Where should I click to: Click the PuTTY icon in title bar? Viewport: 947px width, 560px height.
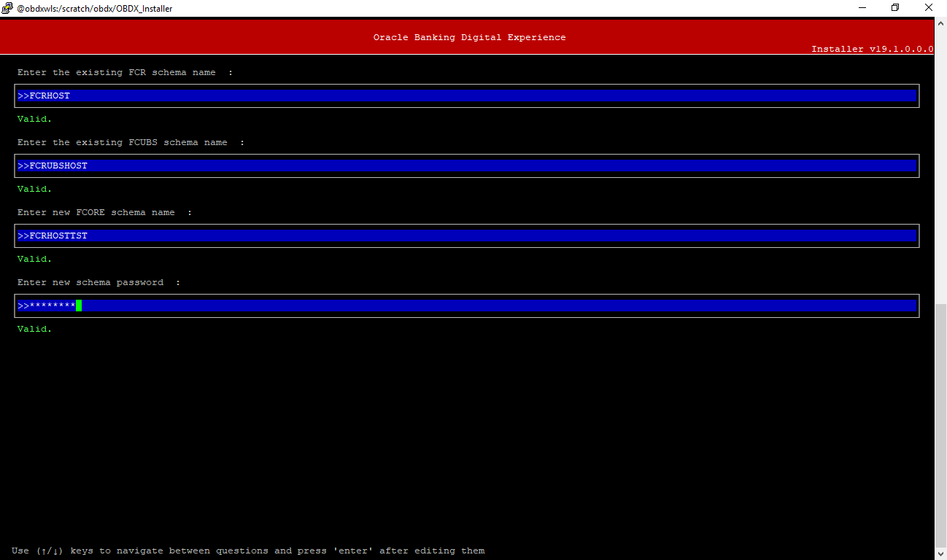[7, 8]
